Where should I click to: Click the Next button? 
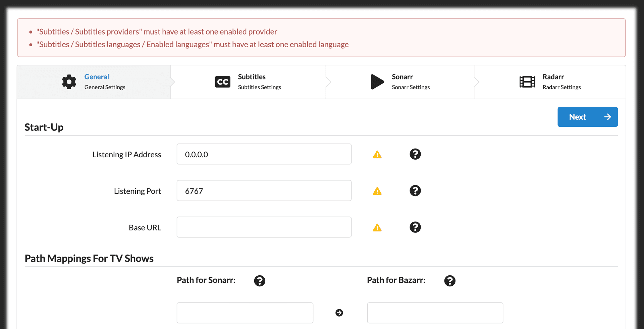click(587, 117)
